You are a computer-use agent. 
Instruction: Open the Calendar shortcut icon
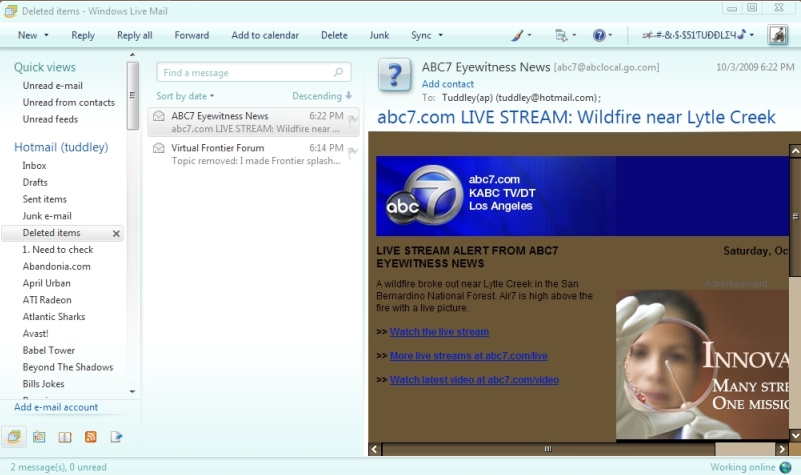pos(39,436)
